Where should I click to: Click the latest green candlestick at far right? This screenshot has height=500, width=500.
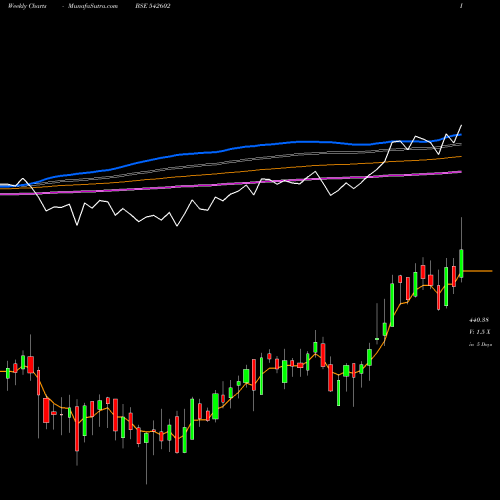pos(462,263)
